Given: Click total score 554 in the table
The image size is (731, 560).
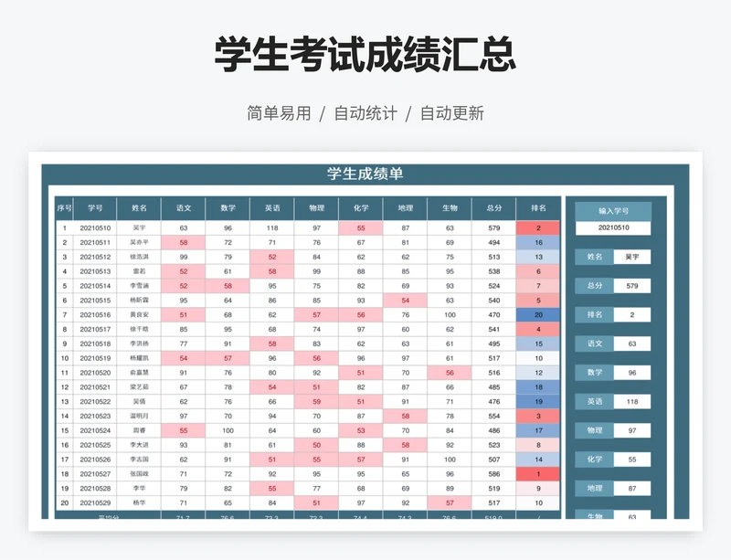Looking at the screenshot, I should 493,416.
